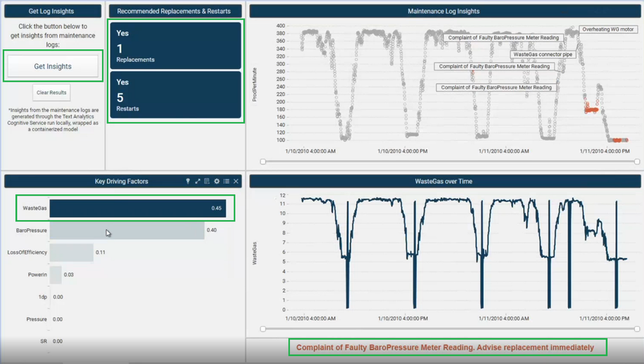Select the LossOfEfficiency bar
Screen dimensions: 644x364
click(x=72, y=252)
